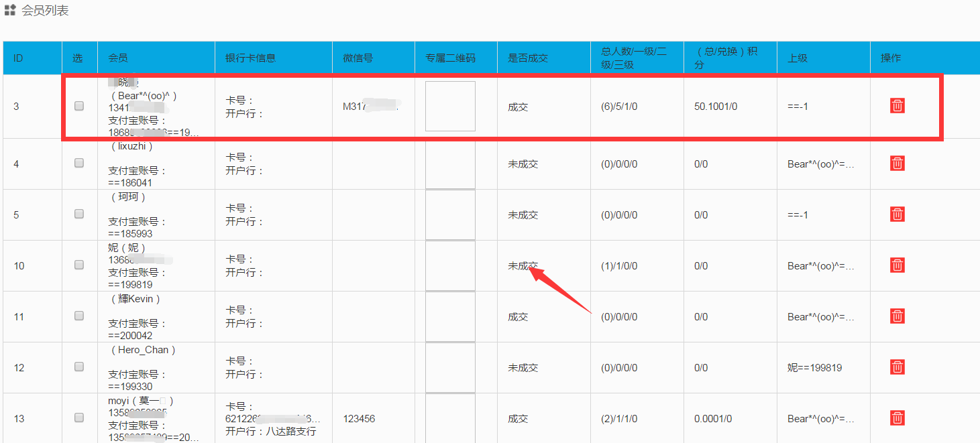The image size is (980, 443).
Task: Delete the 輝Kevin member entry
Action: [897, 316]
